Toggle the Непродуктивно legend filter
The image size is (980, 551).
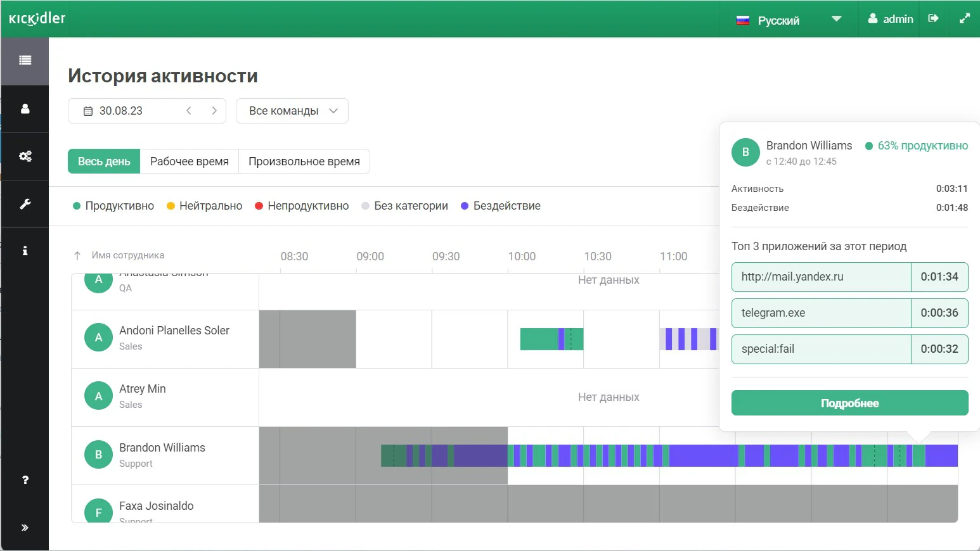(x=302, y=206)
